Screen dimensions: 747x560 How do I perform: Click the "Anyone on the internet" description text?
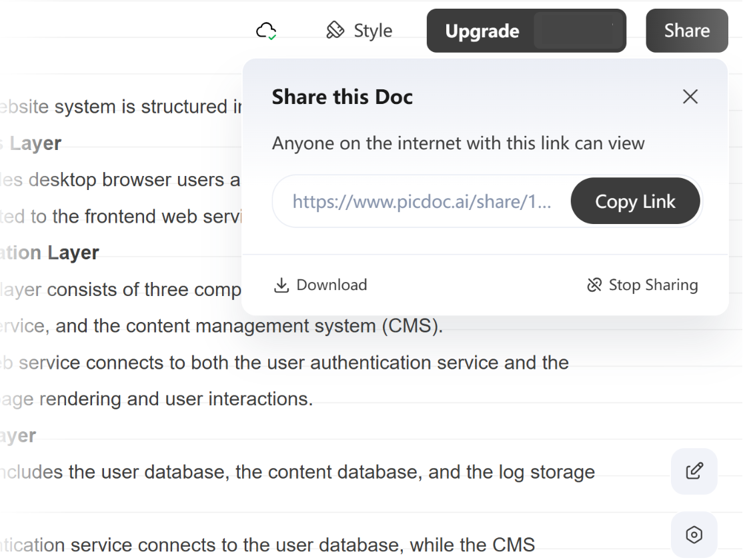pyautogui.click(x=458, y=143)
